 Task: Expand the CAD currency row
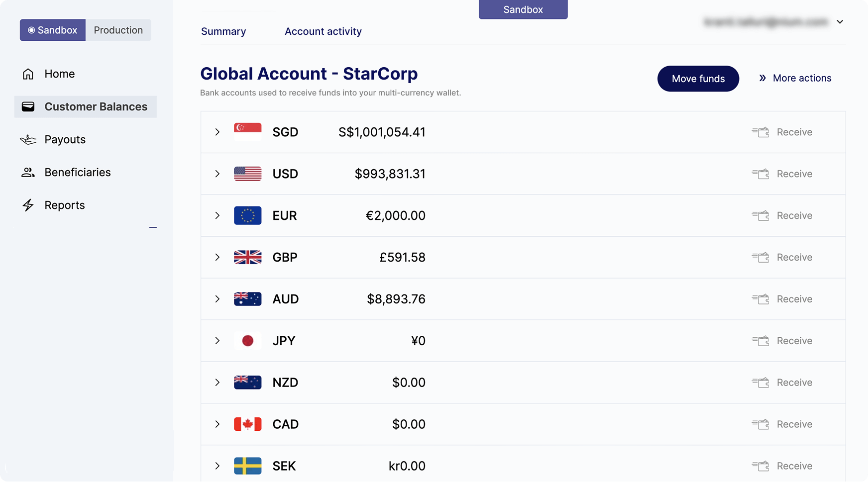click(217, 424)
